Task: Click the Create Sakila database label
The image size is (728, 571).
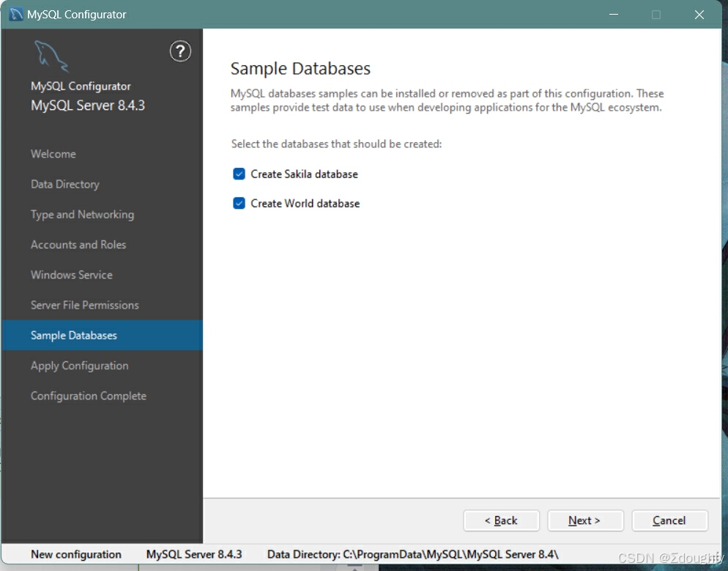Action: (304, 174)
